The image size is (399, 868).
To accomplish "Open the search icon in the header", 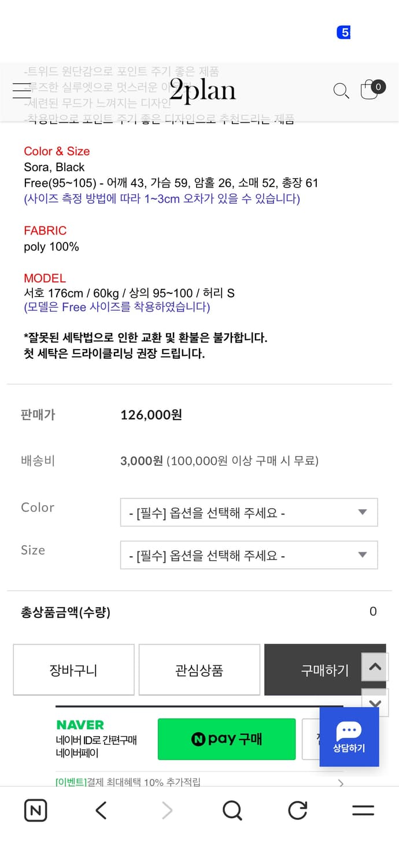I will 341,91.
